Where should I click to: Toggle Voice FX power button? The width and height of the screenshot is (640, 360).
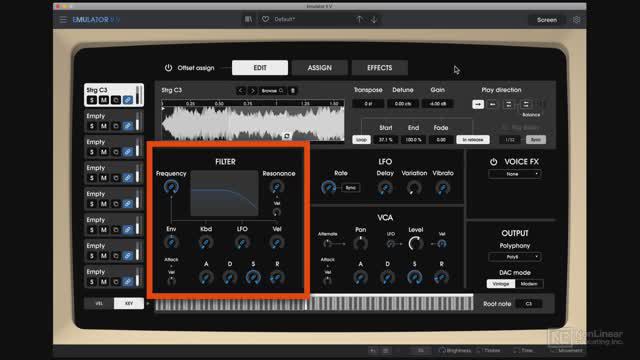pos(493,162)
